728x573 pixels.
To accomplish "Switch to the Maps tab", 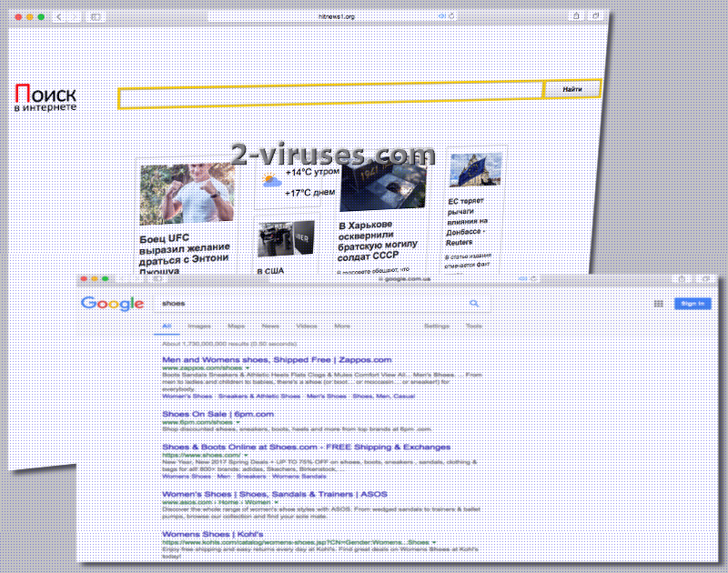I will click(x=237, y=325).
